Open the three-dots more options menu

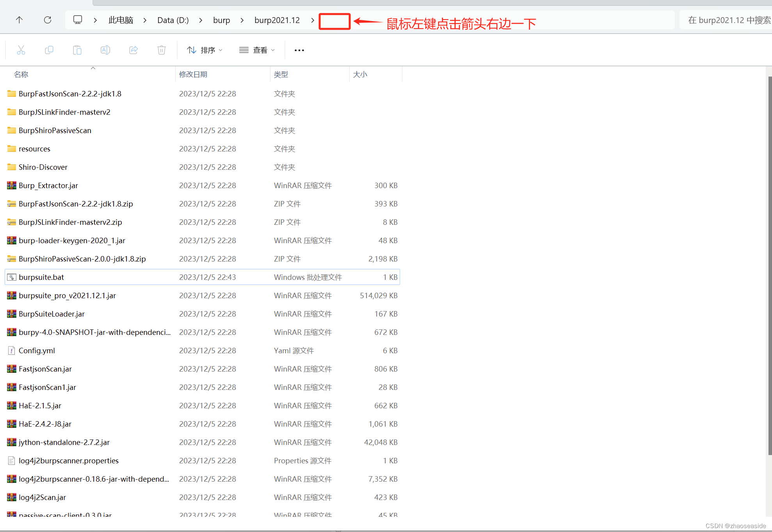click(299, 50)
